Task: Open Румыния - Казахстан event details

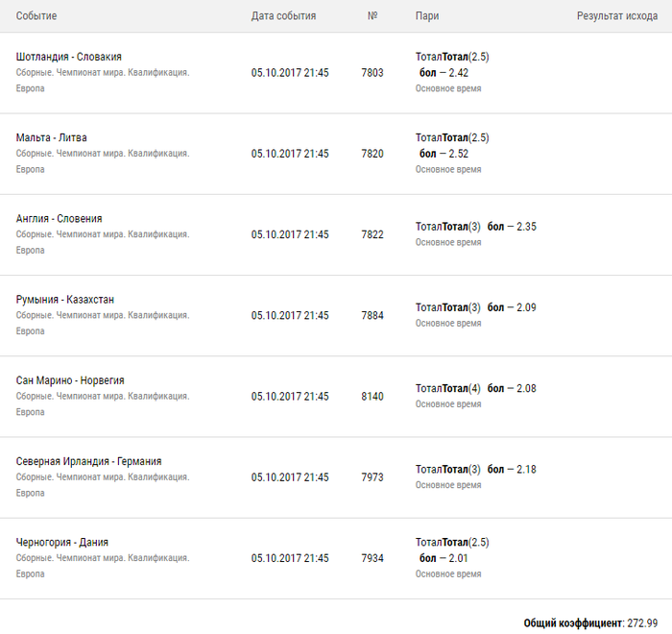Action: coord(65,299)
